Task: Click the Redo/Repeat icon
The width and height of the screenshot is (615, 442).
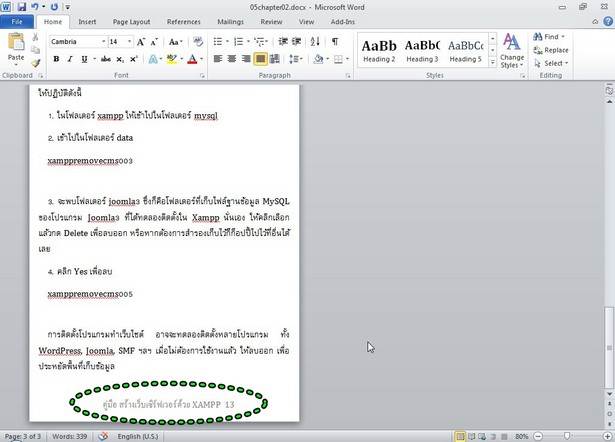Action: pyautogui.click(x=54, y=7)
